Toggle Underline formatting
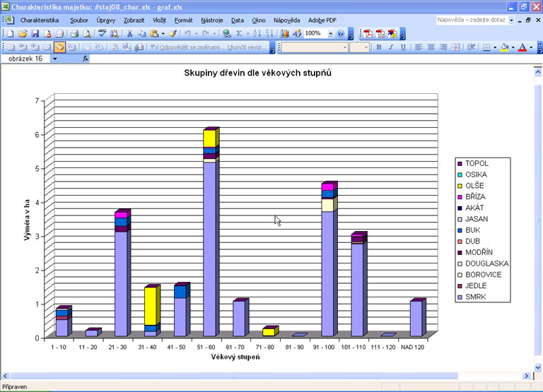This screenshot has height=392, width=543. coord(403,47)
